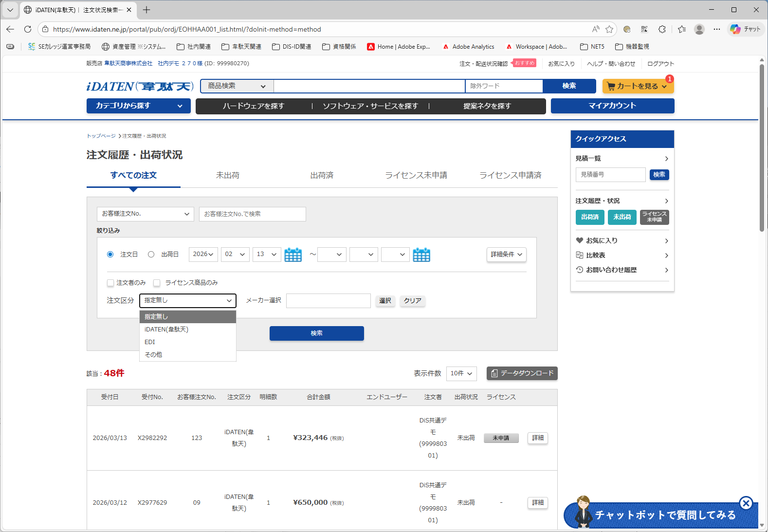Expand the 詳細条件 dropdown
This screenshot has width=768, height=532.
click(x=506, y=255)
